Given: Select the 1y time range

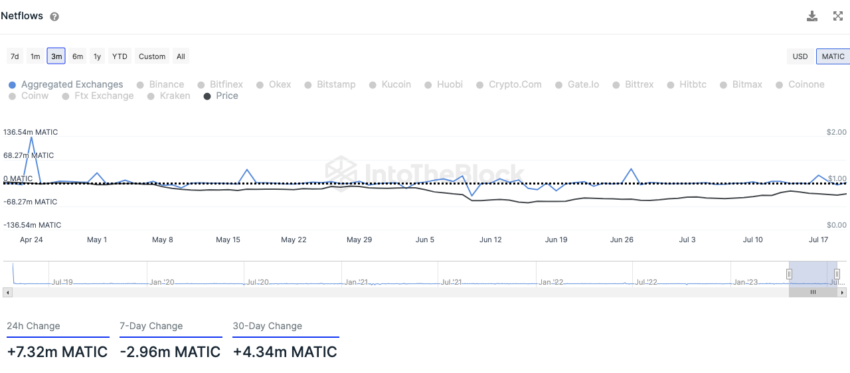Looking at the screenshot, I should (97, 56).
